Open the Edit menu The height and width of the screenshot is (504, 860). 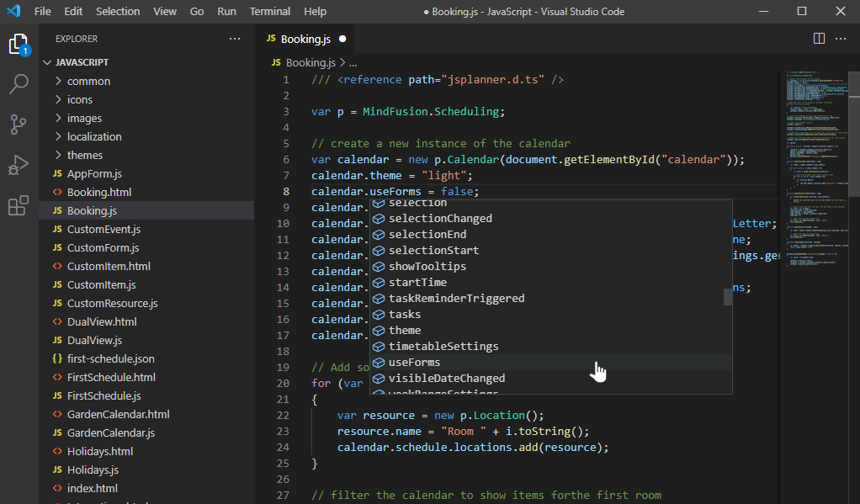[x=73, y=12]
